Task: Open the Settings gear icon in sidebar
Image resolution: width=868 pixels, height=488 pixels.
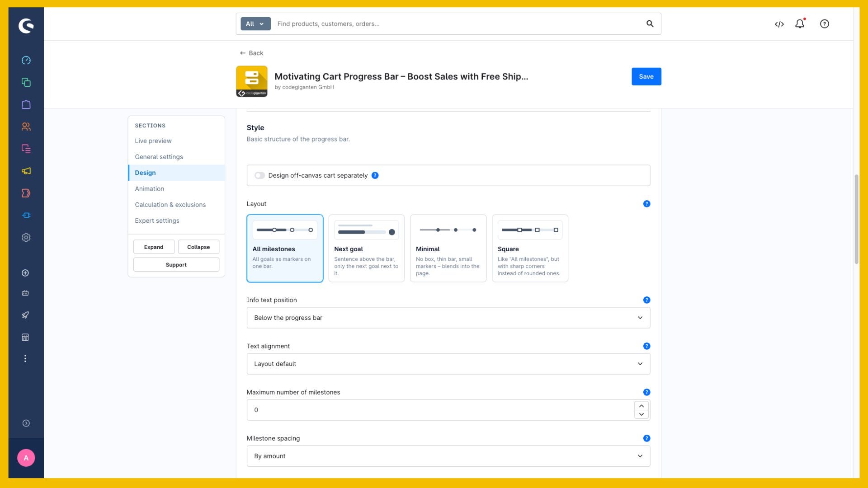Action: point(26,237)
